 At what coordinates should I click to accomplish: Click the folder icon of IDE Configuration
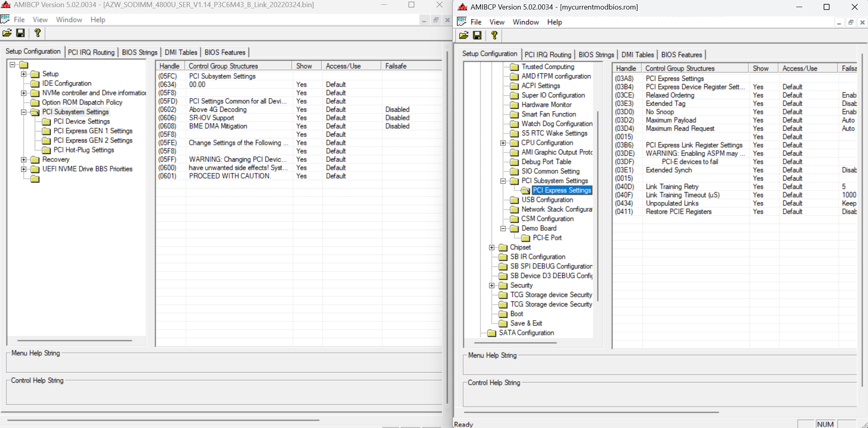(35, 84)
